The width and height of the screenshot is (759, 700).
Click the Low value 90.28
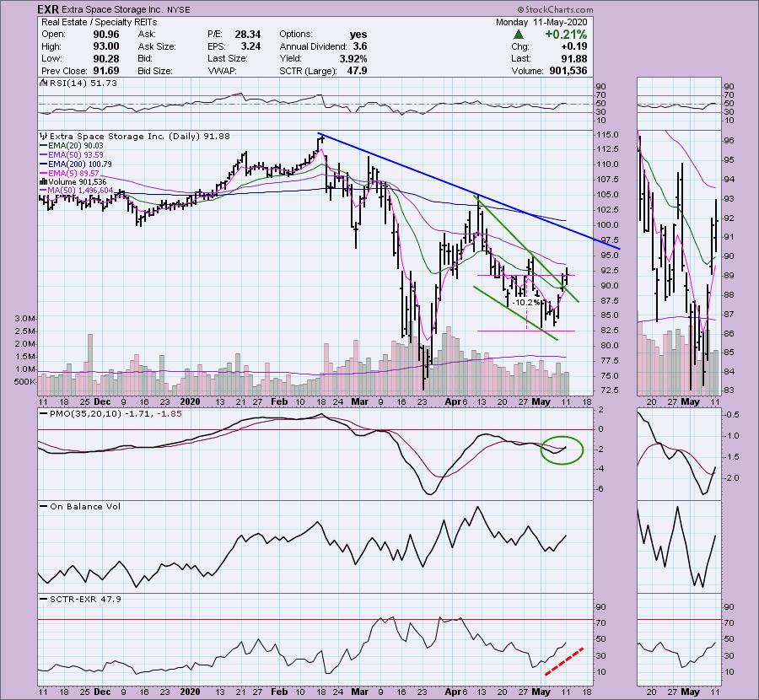tap(105, 58)
